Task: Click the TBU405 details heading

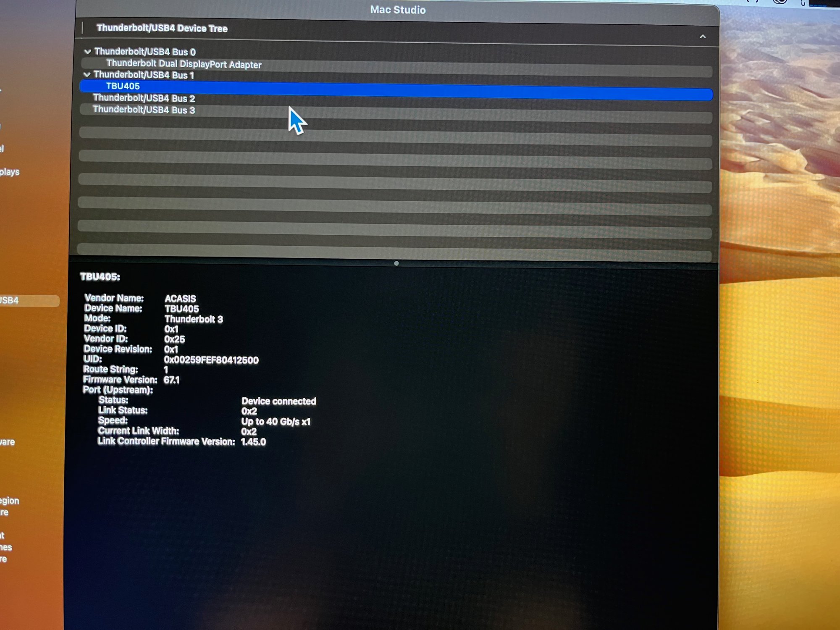Action: [x=100, y=277]
